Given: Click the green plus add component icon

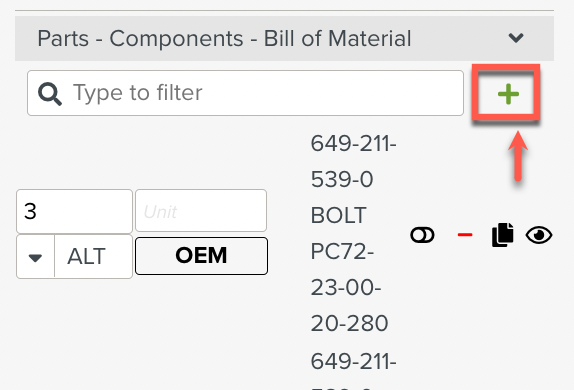Looking at the screenshot, I should point(508,94).
